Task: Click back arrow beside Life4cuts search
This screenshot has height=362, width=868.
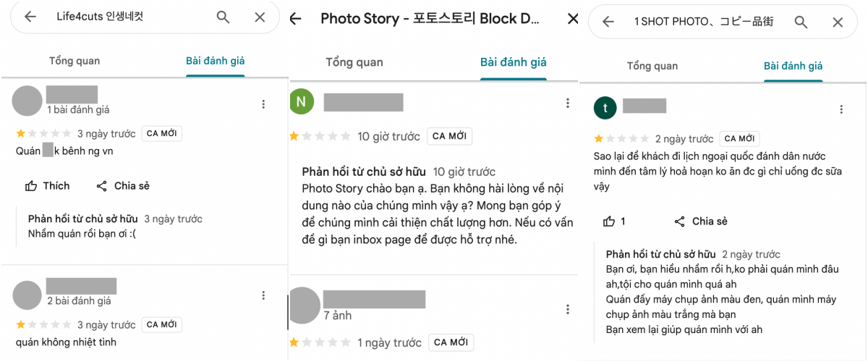Action: (30, 17)
